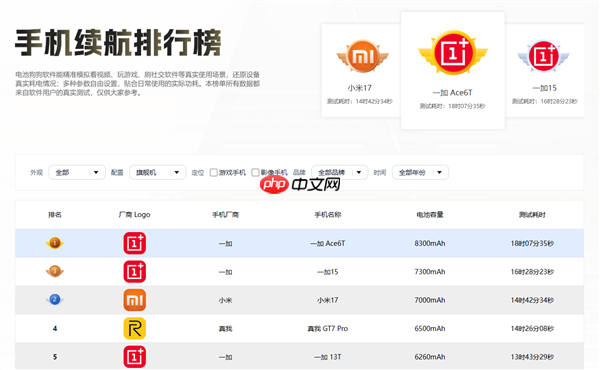Click the 手机名称 column header
Image resolution: width=600 pixels, height=370 pixels.
(x=328, y=215)
